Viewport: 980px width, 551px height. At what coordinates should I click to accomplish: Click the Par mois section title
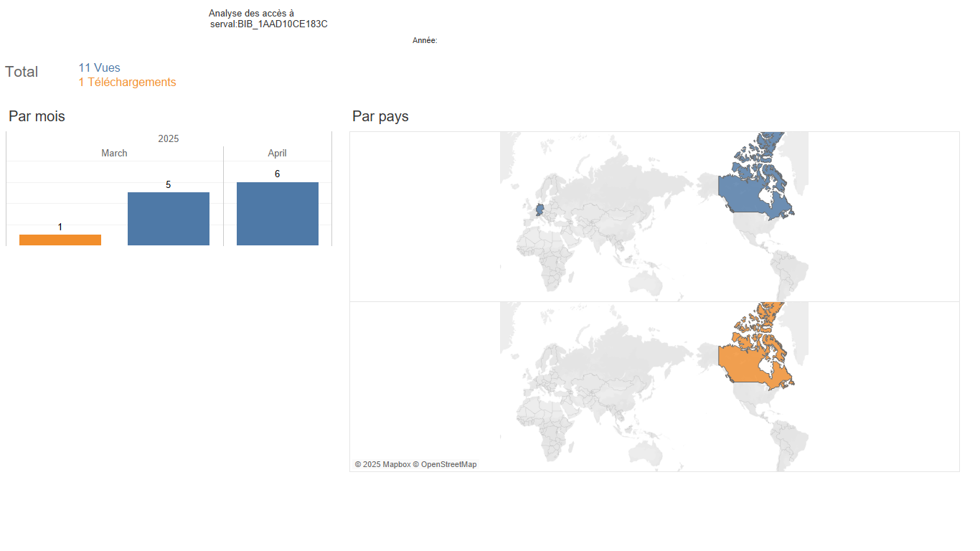[x=37, y=116]
